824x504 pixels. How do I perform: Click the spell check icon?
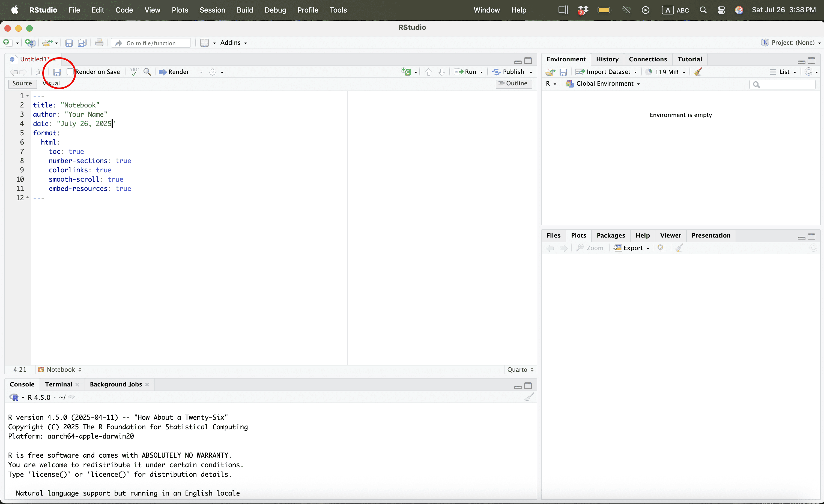(x=134, y=72)
